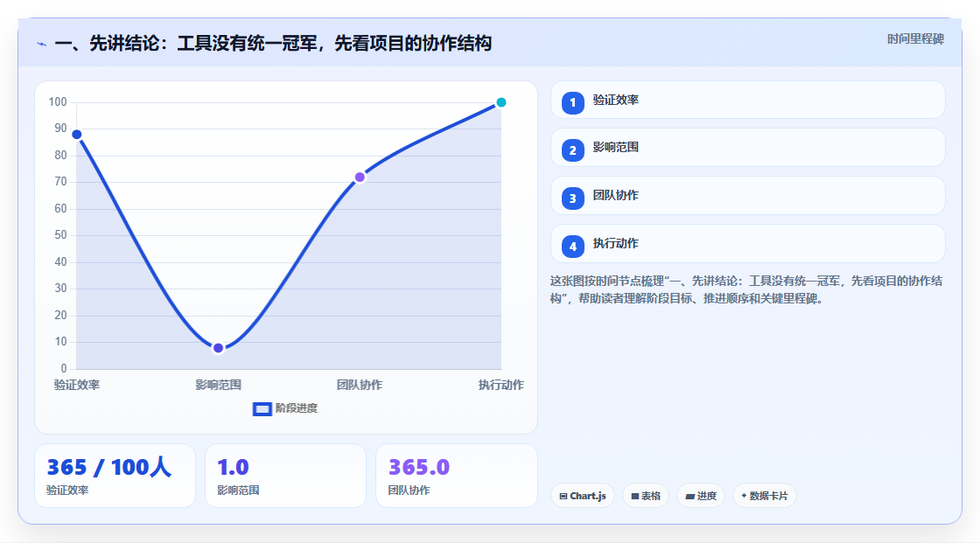Open the Chart.js tag
Viewport: 980px width, 543px height.
[x=583, y=496]
